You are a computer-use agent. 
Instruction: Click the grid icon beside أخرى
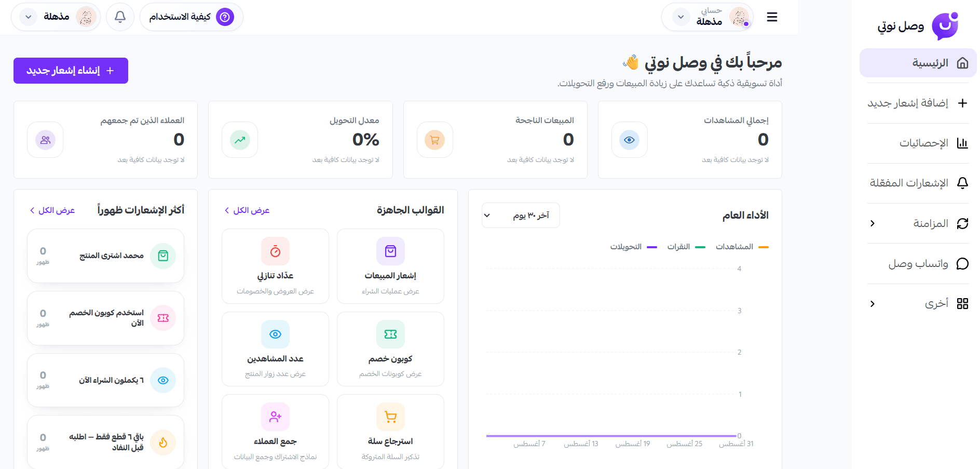tap(962, 304)
